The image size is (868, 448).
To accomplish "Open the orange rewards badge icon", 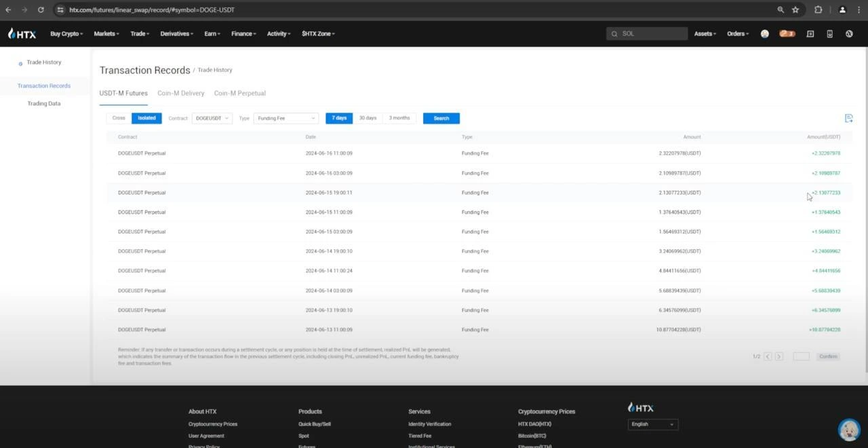I will pos(787,33).
